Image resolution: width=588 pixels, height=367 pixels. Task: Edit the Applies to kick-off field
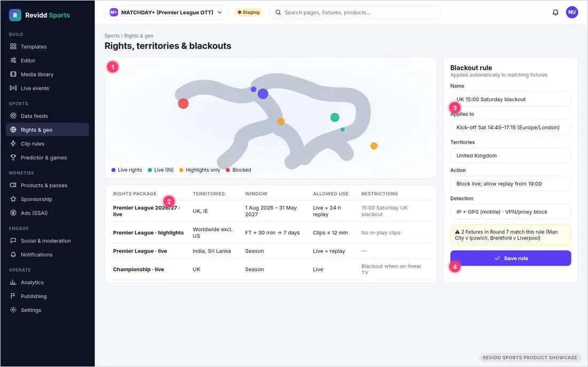pos(510,128)
